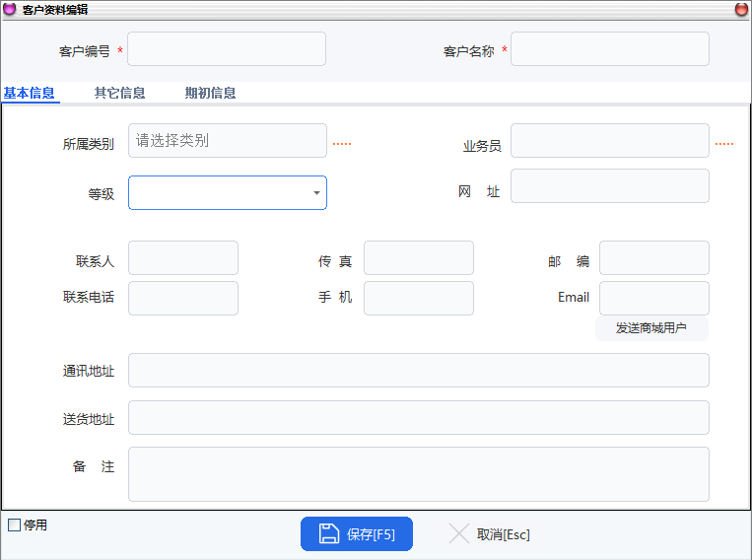
Task: Click the save floppy disk icon
Action: point(328,534)
